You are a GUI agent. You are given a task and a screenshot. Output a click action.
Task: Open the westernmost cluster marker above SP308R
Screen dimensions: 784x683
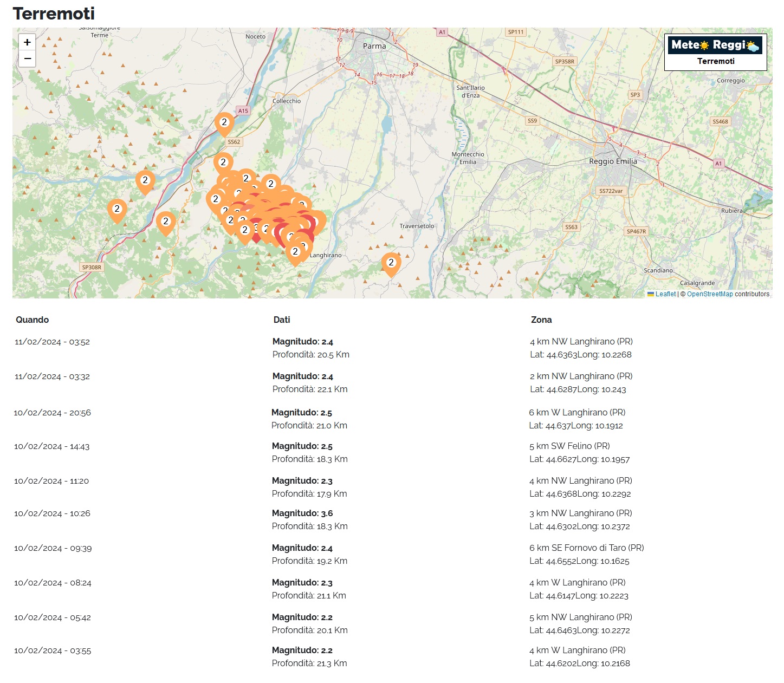point(117,210)
